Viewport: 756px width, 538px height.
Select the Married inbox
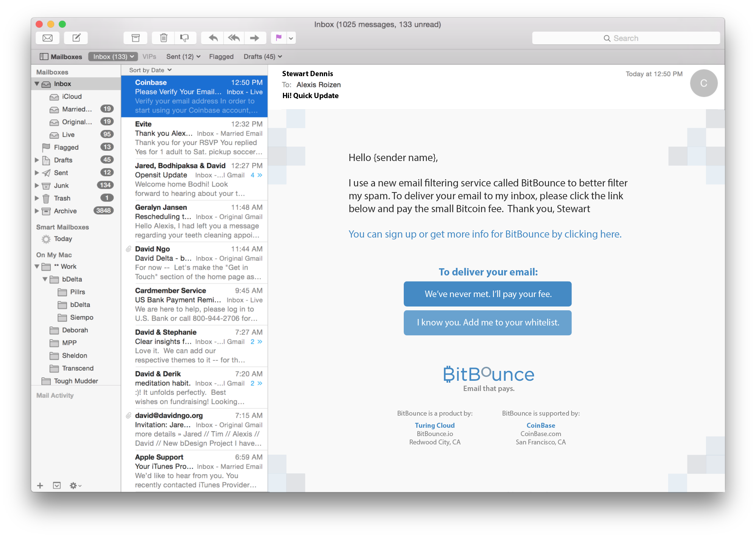76,109
